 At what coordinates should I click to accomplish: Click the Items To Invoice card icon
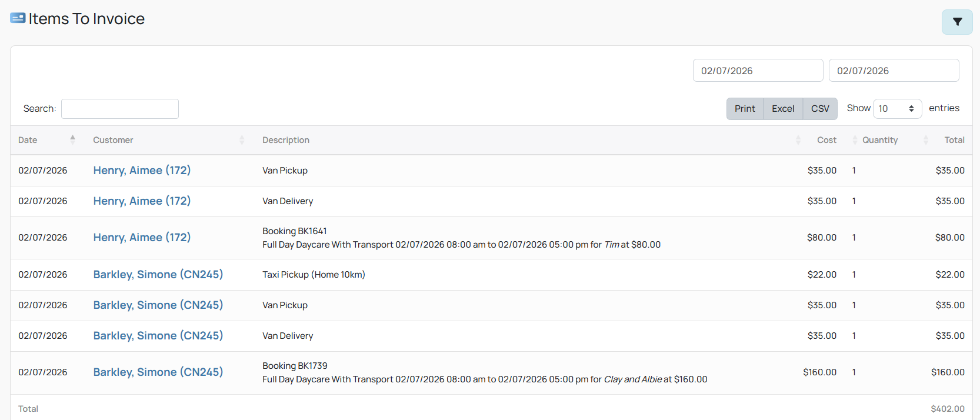18,18
